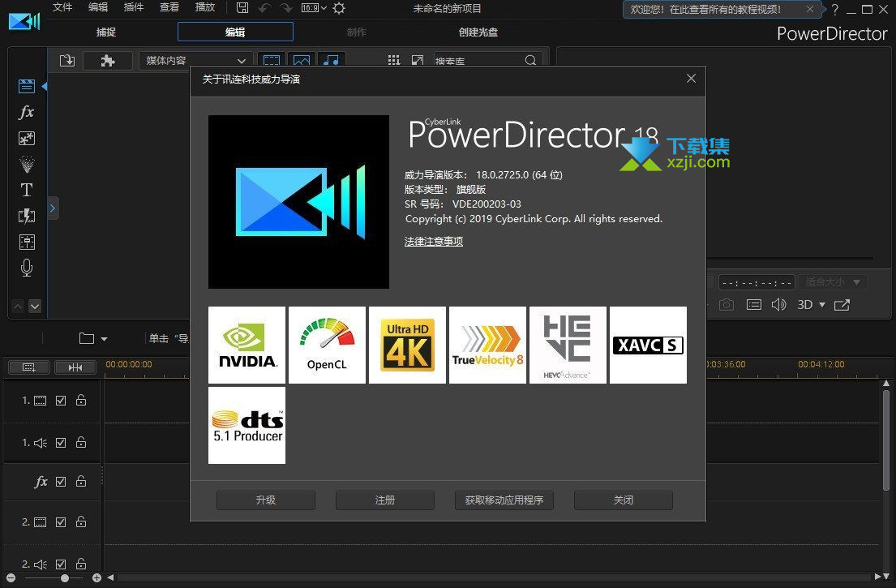The image size is (896, 588).
Task: Click the library expand view icon
Action: point(418,60)
